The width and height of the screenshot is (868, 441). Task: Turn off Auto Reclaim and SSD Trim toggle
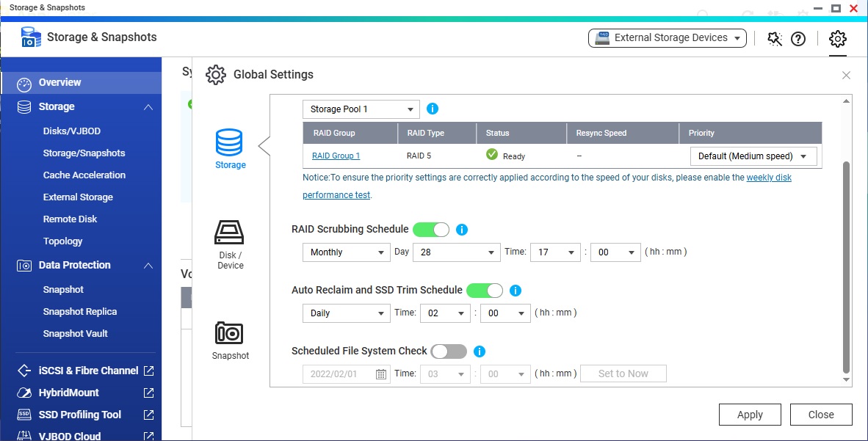point(485,291)
